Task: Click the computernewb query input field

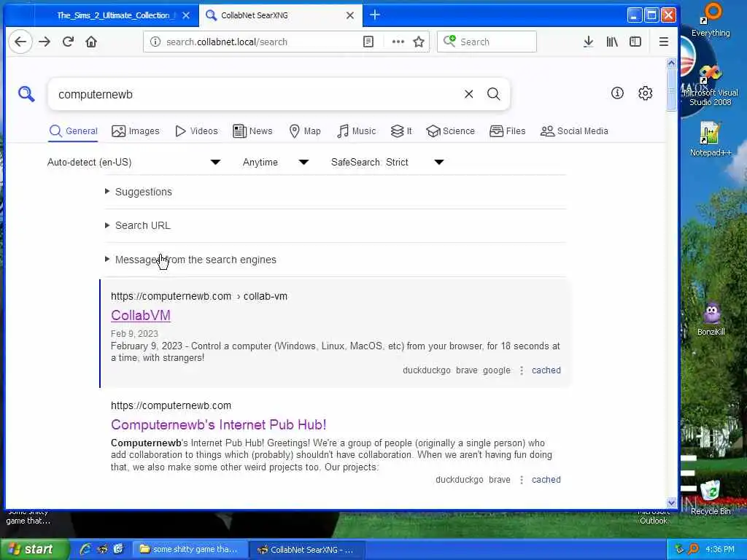Action: click(258, 94)
